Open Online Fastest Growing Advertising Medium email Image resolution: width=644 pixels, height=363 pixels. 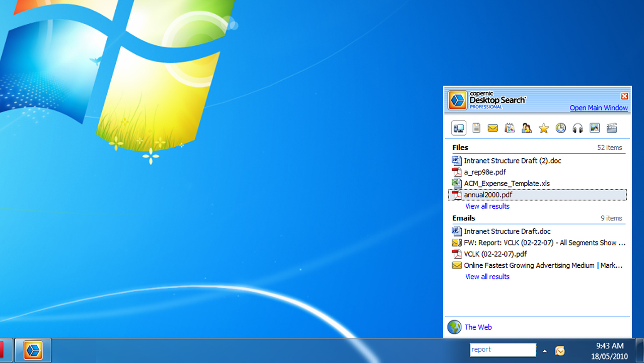click(x=537, y=265)
